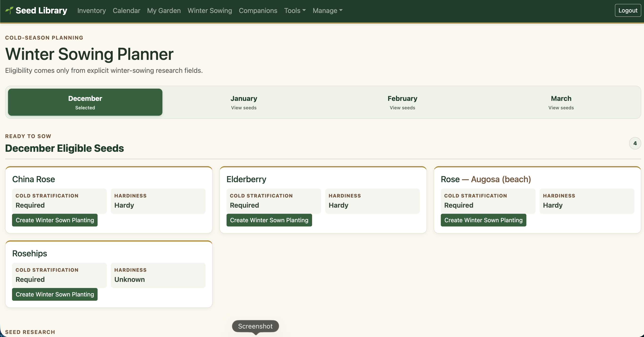Click the eligible seeds count badge 4
Screen dimensions: 644x337
click(635, 144)
